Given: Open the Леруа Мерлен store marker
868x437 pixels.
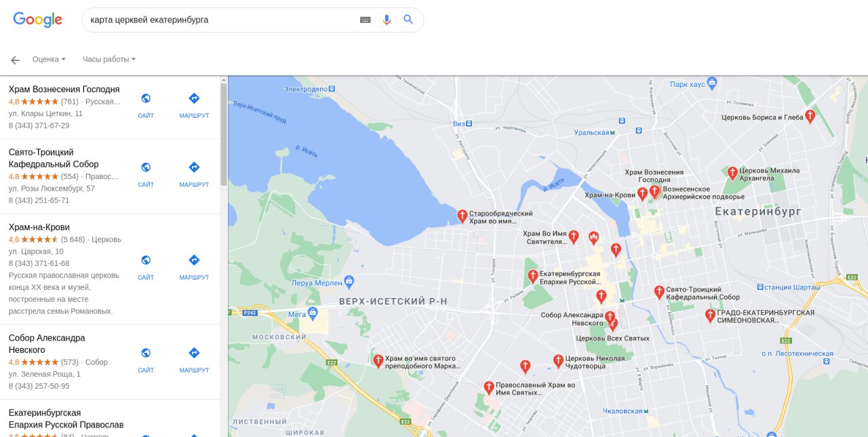Looking at the screenshot, I should [349, 281].
